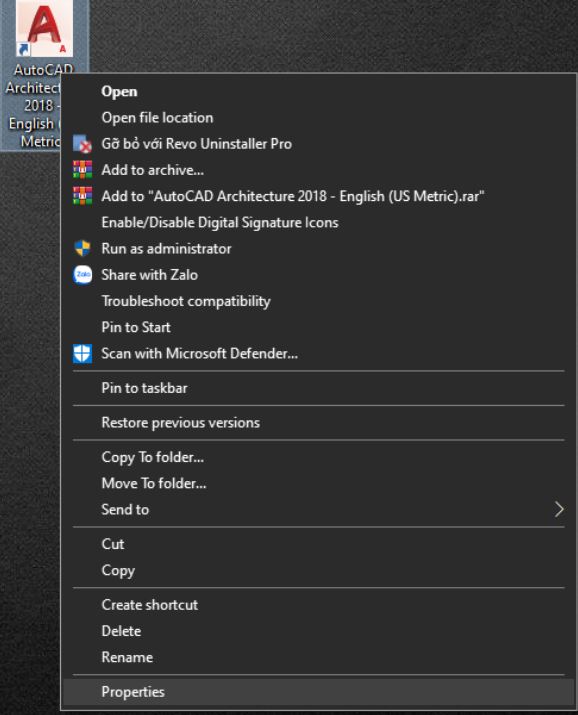Open Properties from the context menu
Screen dimensions: 578x715
318,692
